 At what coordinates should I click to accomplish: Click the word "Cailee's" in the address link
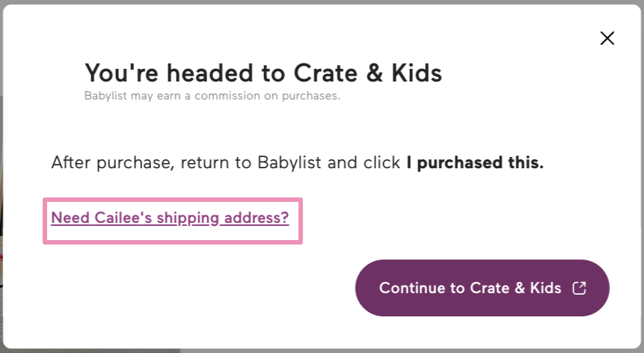tap(121, 218)
